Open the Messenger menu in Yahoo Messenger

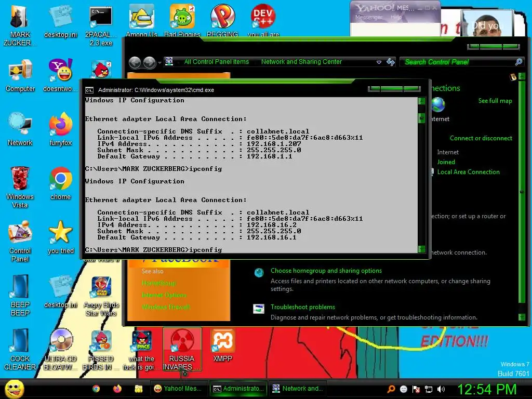point(368,17)
